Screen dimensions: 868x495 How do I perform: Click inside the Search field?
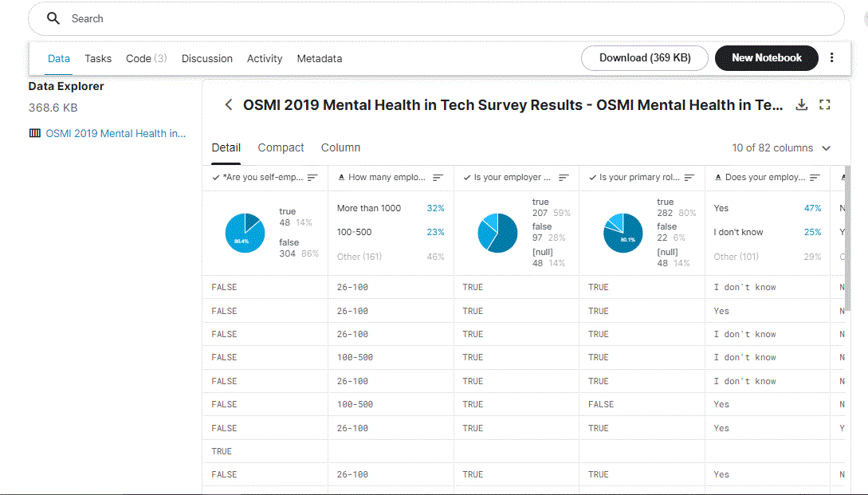point(239,18)
